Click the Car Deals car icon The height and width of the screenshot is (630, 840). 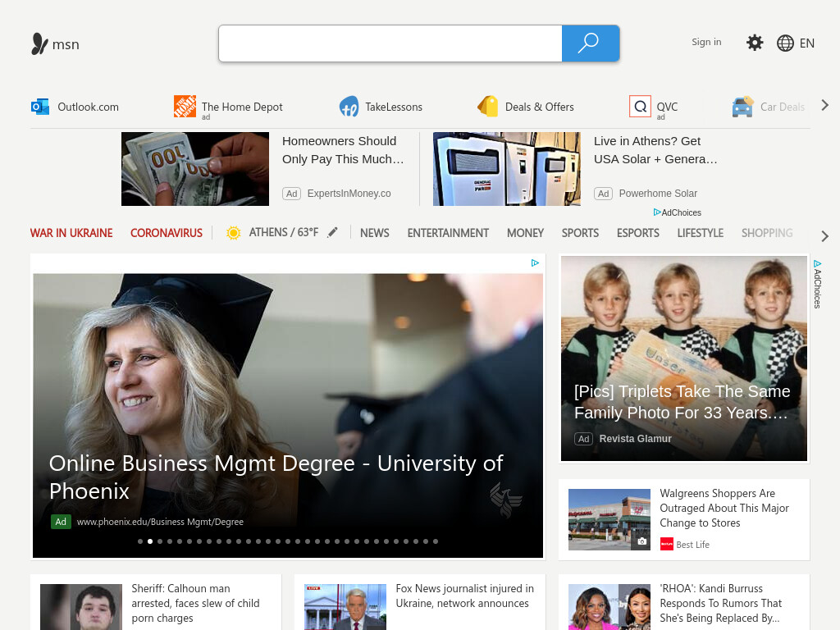[x=743, y=107]
